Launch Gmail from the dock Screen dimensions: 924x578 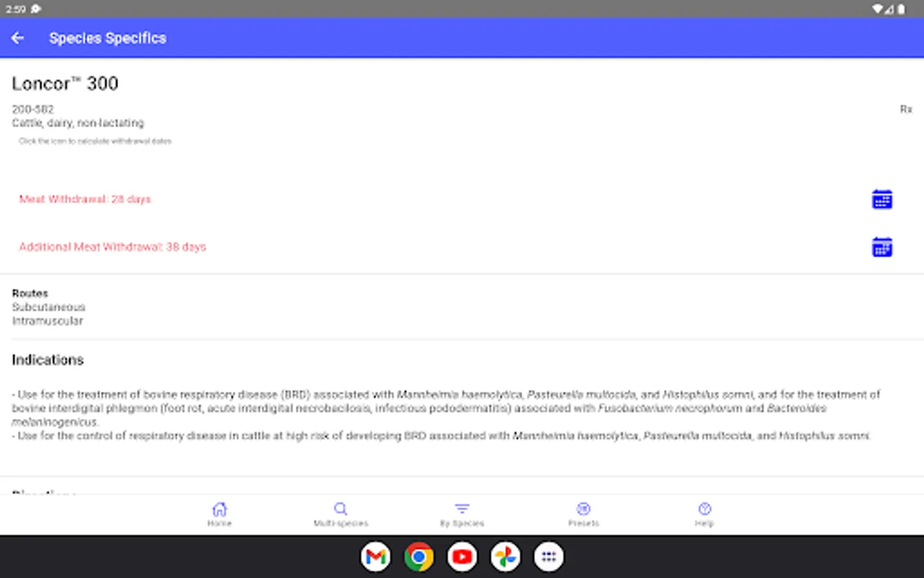click(x=375, y=557)
